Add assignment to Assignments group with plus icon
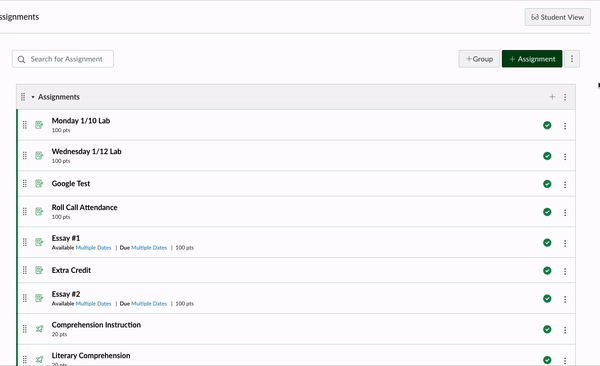This screenshot has width=600, height=366. [552, 97]
